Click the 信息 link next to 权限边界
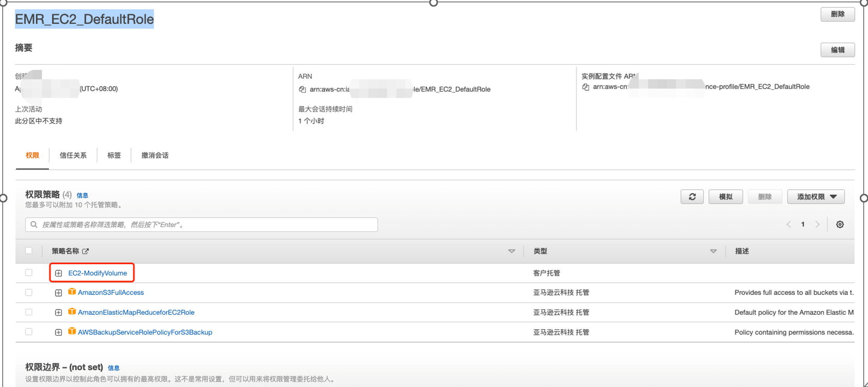 coord(113,368)
